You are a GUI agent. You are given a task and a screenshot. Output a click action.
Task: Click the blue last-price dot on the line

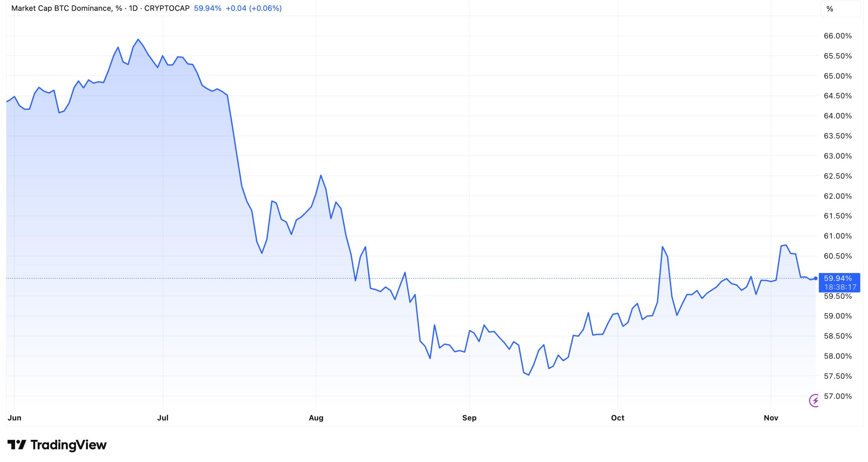pyautogui.click(x=816, y=278)
